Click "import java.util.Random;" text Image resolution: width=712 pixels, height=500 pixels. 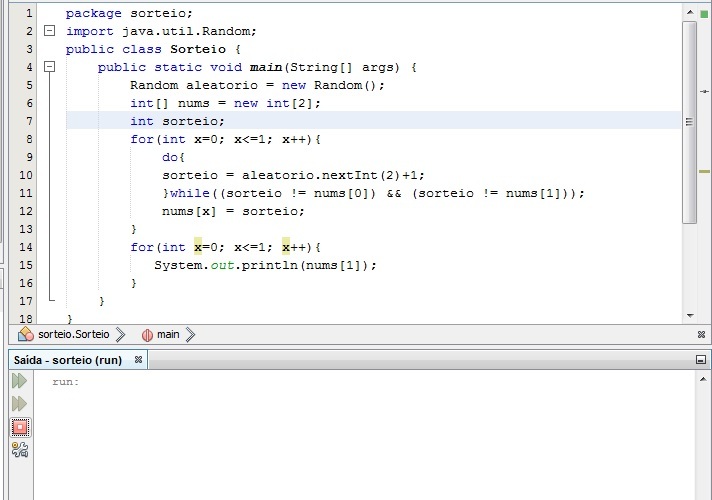161,31
